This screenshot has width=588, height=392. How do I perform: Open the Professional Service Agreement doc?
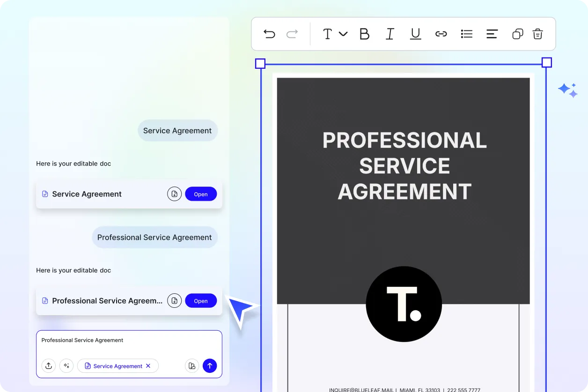pyautogui.click(x=201, y=301)
